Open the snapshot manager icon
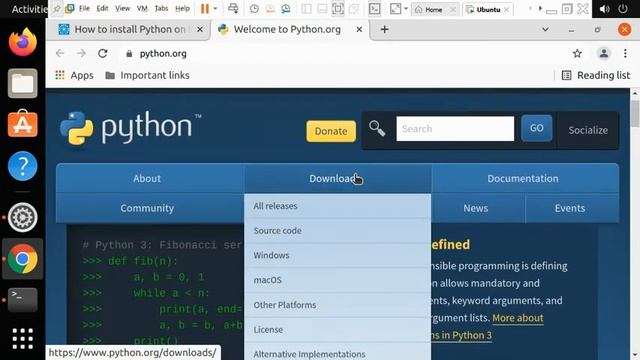This screenshot has height=360, width=640. point(286,9)
